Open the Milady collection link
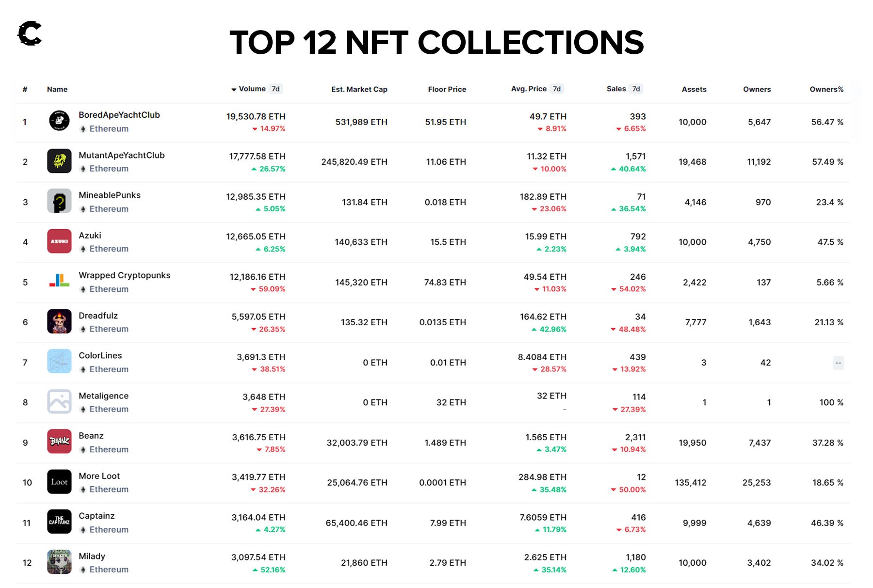The height and width of the screenshot is (588, 873). (x=92, y=556)
